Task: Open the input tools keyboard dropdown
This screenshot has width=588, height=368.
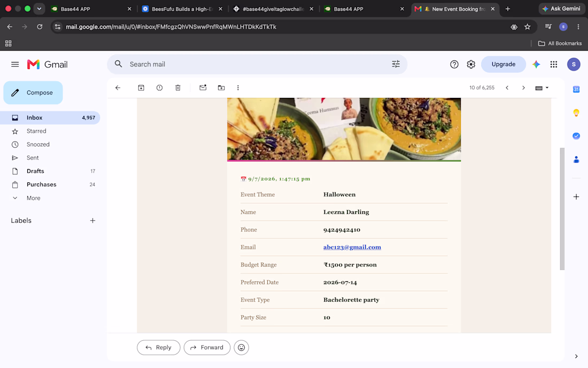Action: click(542, 88)
